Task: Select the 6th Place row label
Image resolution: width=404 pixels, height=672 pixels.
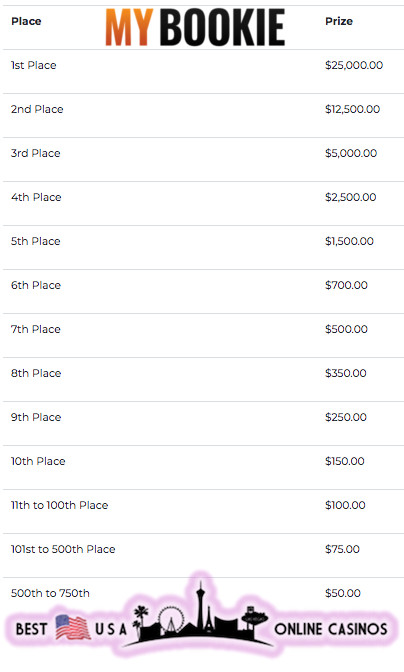Action: pyautogui.click(x=36, y=285)
